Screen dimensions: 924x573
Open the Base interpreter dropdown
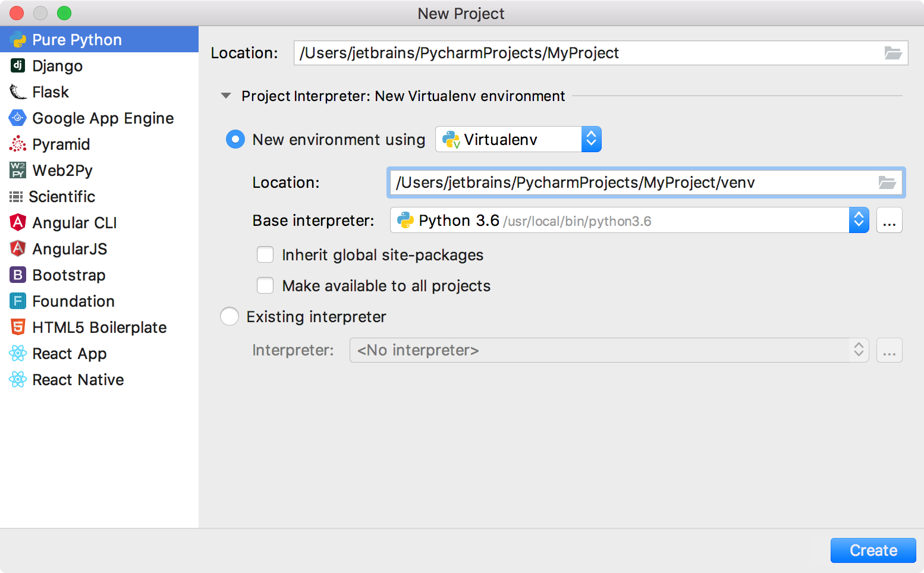630,220
